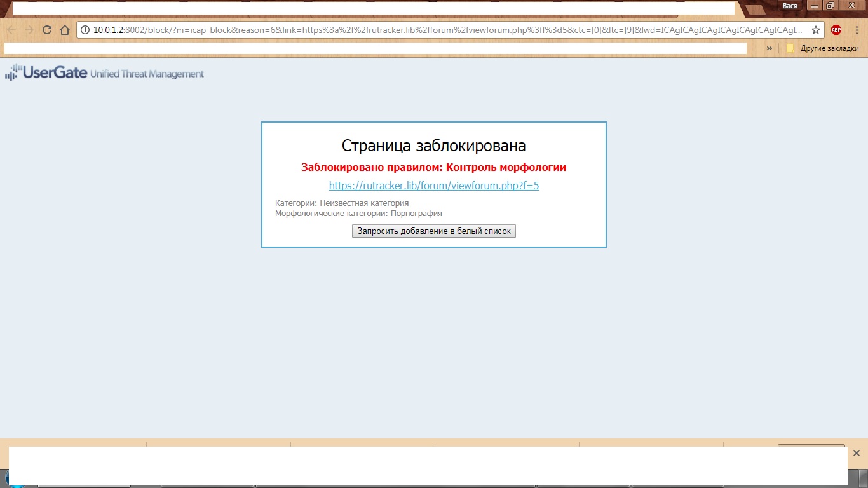Reload the blocked page
The image size is (868, 488).
coord(46,30)
